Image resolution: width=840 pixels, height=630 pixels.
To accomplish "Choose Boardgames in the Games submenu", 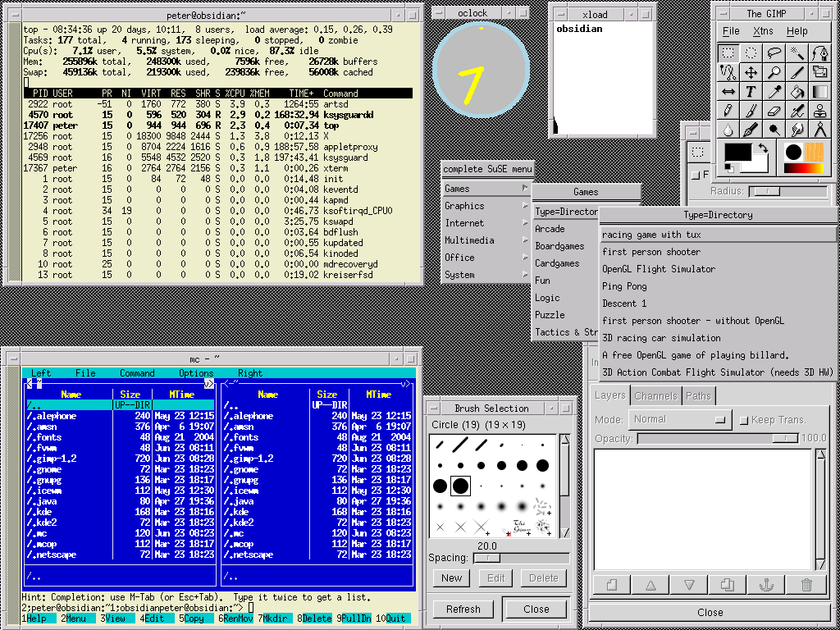I will (559, 246).
